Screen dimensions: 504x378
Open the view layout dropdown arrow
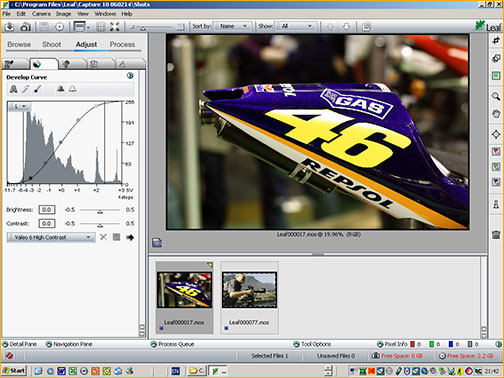[x=88, y=27]
